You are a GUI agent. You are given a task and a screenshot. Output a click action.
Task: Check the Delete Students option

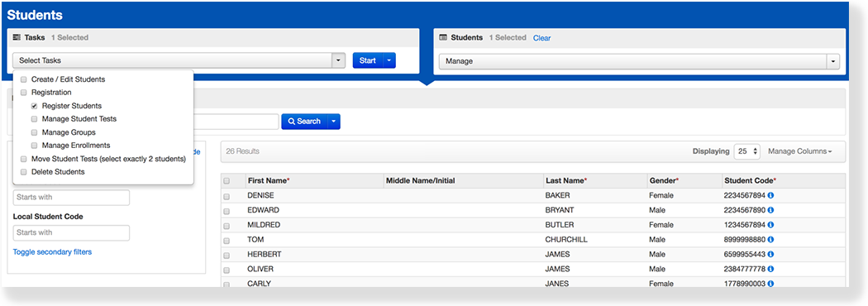pos(23,172)
